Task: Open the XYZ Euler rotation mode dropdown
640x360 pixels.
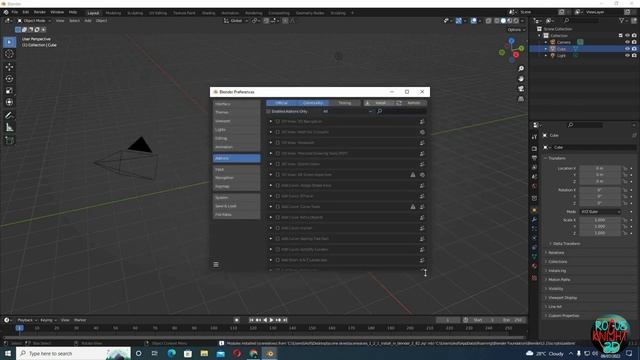Action: 600,212
